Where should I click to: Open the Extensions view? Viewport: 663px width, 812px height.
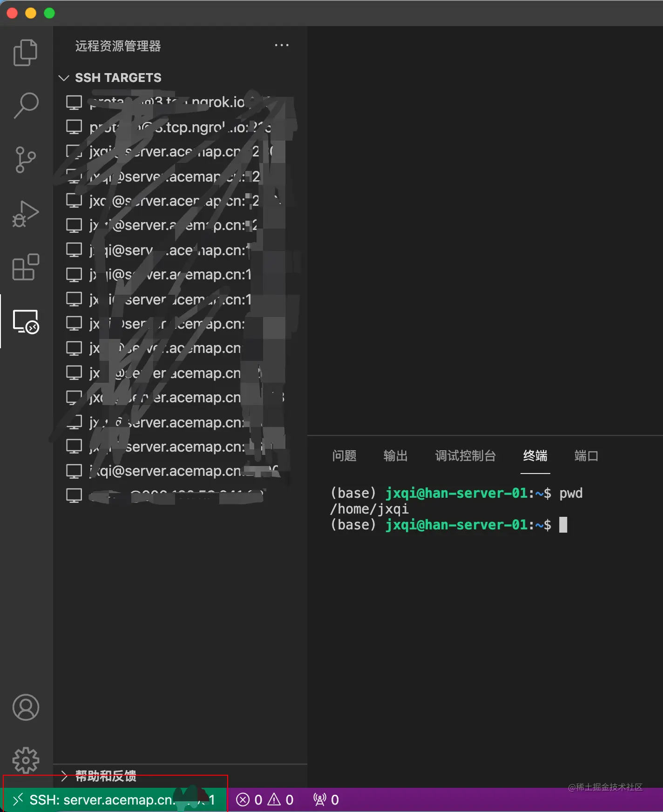coord(26,267)
